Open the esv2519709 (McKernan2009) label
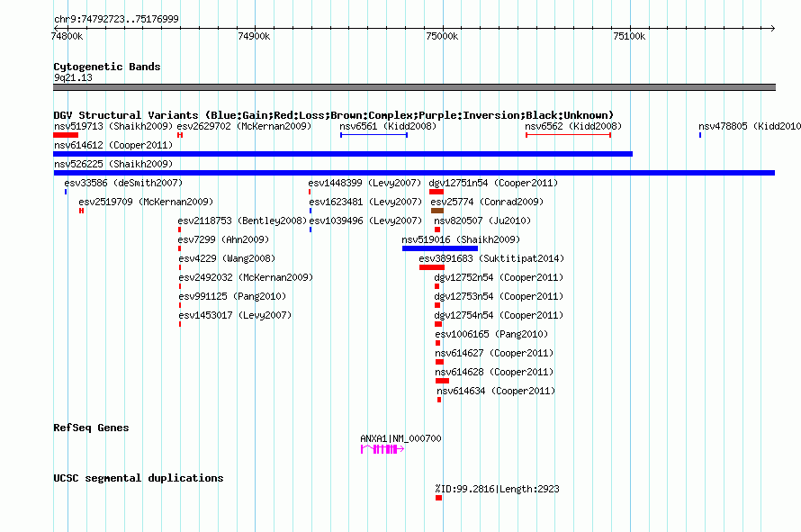 146,202
